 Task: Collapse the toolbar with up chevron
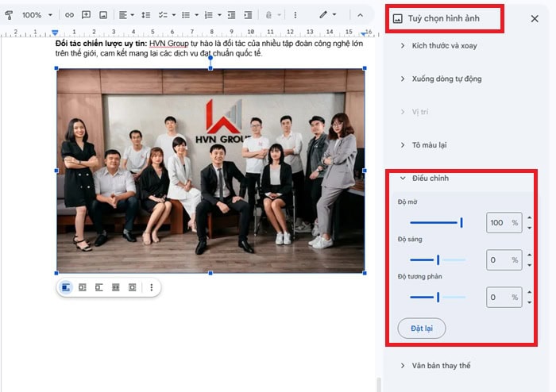click(x=360, y=15)
